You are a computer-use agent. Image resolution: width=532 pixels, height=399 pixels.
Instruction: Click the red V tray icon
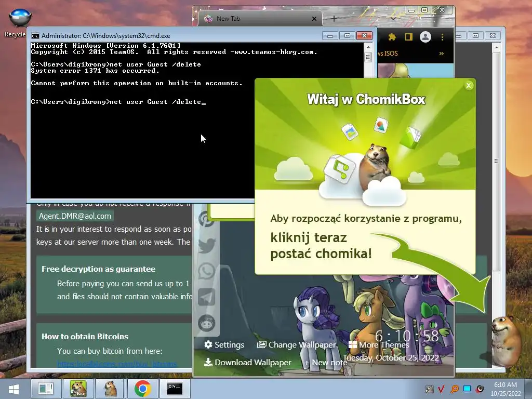point(442,389)
